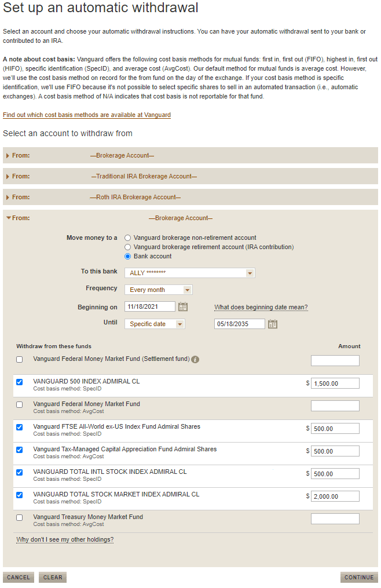381x588 pixels.
Task: Select the Bank account radio option
Action: coord(127,257)
